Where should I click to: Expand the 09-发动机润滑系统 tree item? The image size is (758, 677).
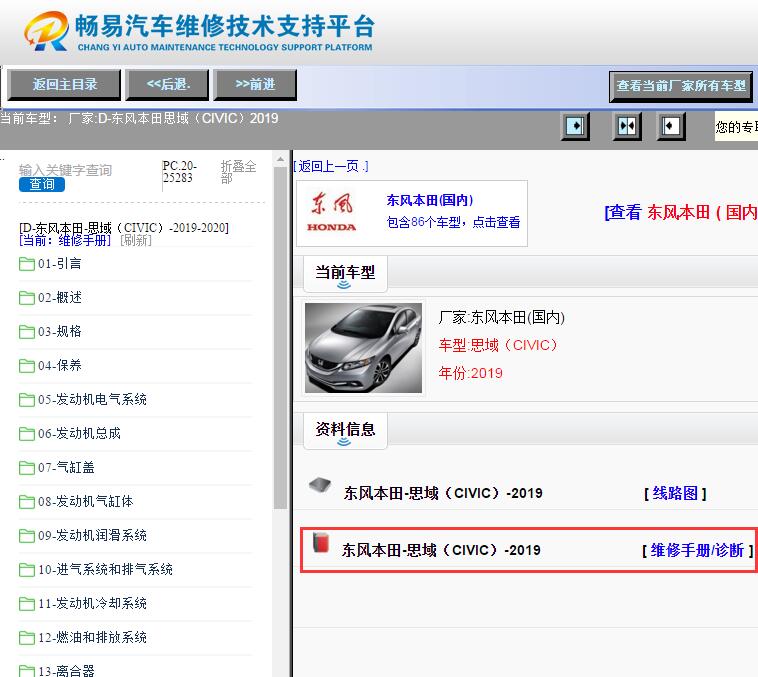point(92,535)
